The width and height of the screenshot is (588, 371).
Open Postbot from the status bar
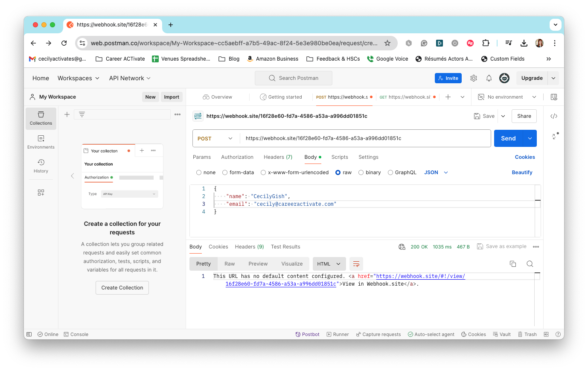pyautogui.click(x=307, y=334)
